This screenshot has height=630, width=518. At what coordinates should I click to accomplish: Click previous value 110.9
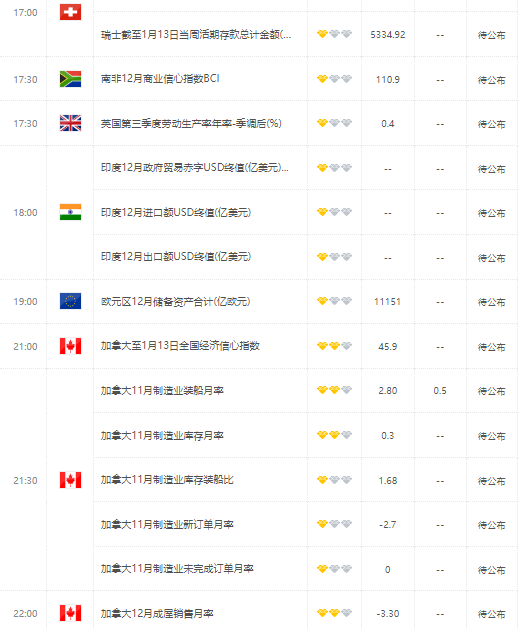[388, 80]
